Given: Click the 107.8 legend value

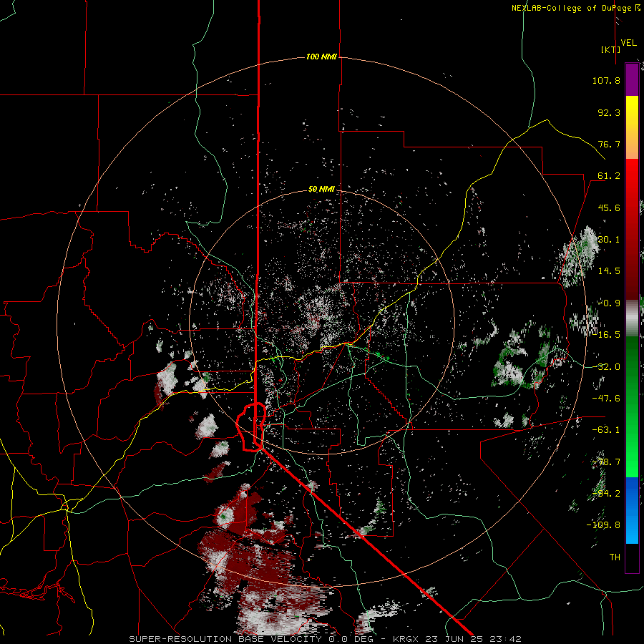Looking at the screenshot, I should pyautogui.click(x=606, y=80).
